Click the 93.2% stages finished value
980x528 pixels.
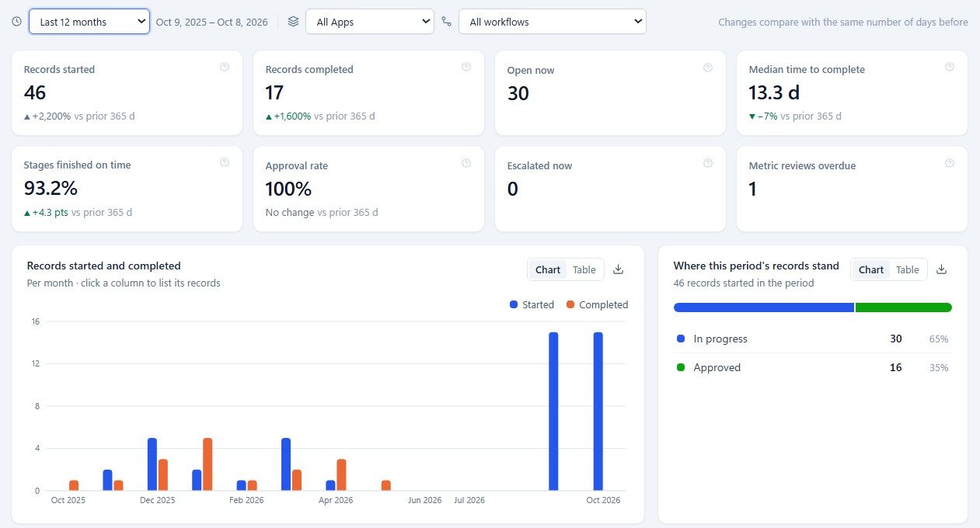pos(51,188)
